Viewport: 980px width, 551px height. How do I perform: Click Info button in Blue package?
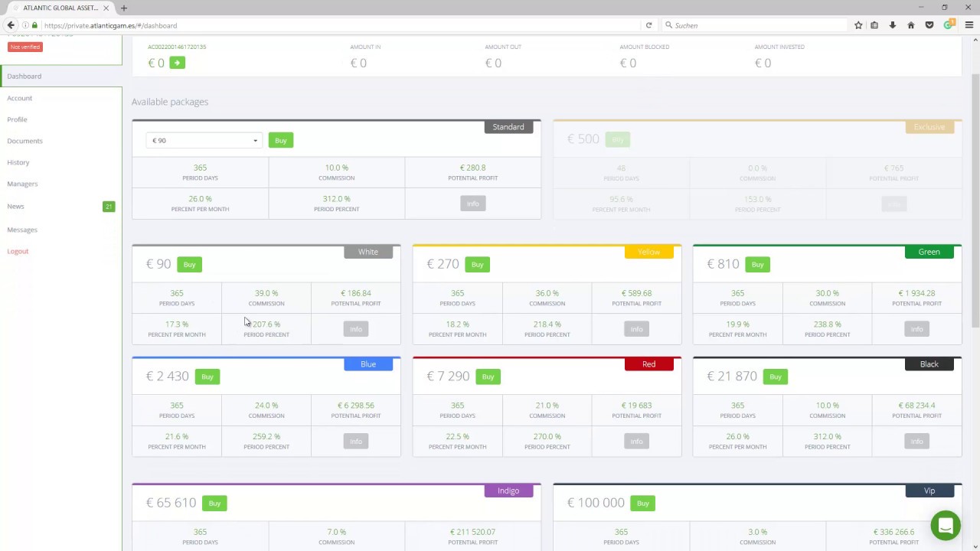[356, 441]
